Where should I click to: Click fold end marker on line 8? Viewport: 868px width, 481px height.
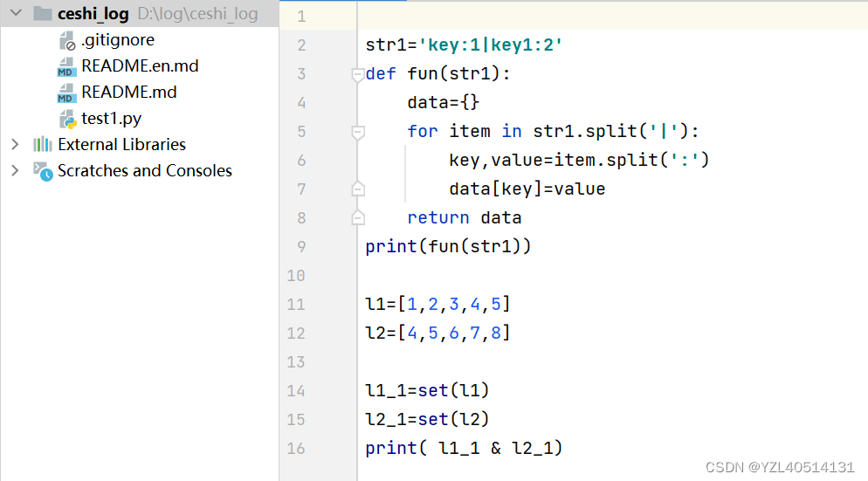tap(358, 218)
